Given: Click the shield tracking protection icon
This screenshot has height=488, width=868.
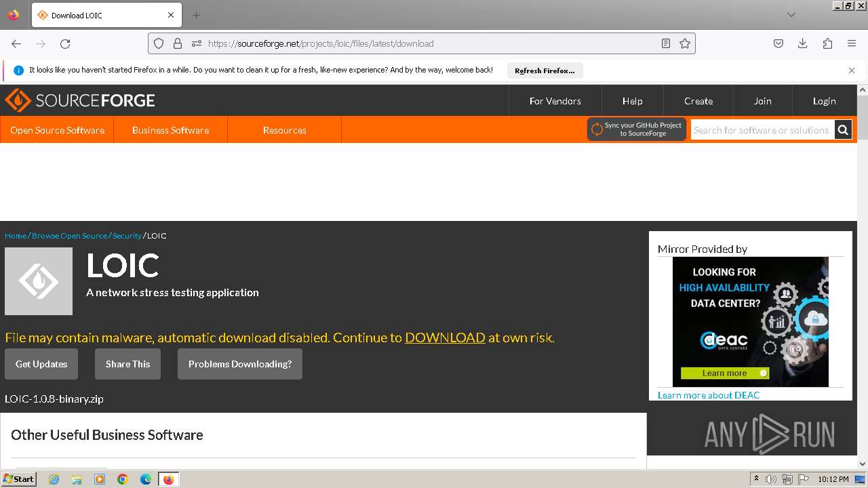Looking at the screenshot, I should 159,43.
